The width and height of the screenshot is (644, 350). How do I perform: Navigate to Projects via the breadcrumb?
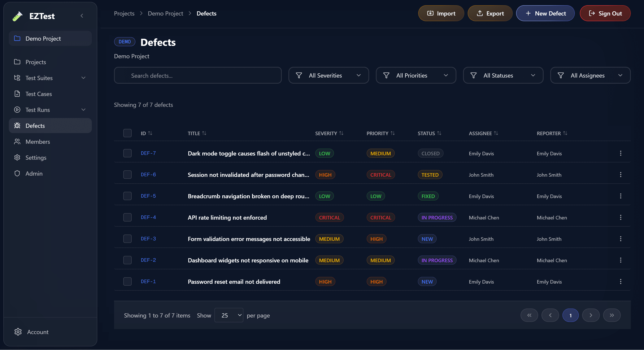pos(124,13)
